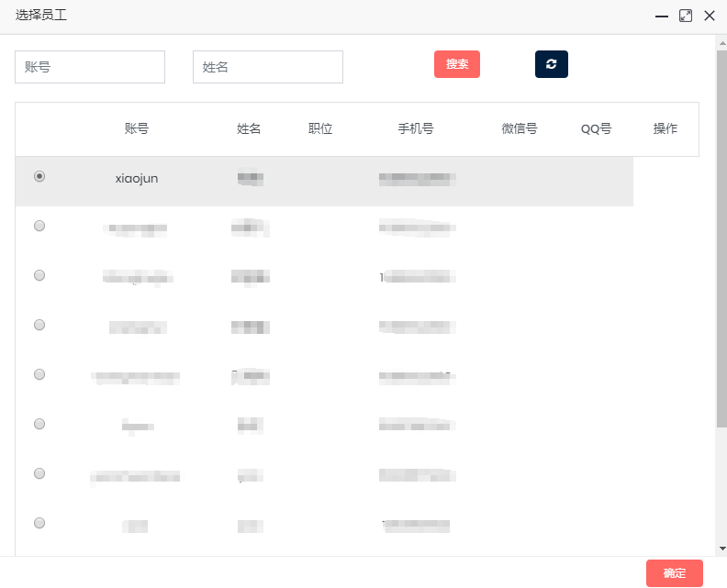The height and width of the screenshot is (588, 727).
Task: Click the 账号 column header
Action: click(136, 129)
